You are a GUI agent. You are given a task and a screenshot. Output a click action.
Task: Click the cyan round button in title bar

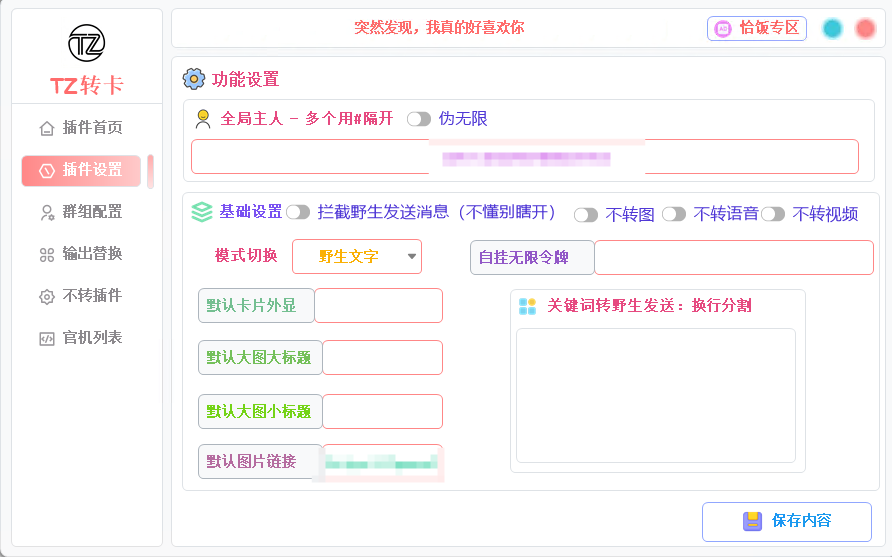click(832, 29)
